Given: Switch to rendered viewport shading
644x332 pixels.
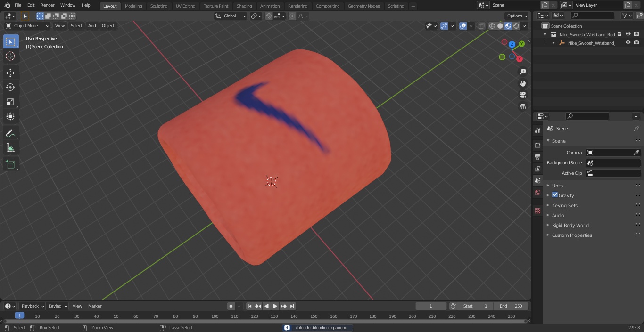Looking at the screenshot, I should [x=516, y=26].
